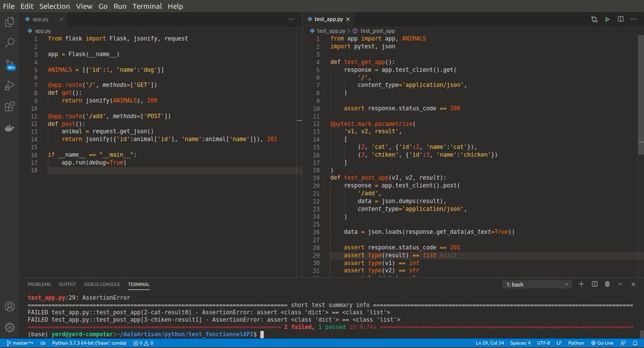Click '@app.route('/add', methods=['POST'])' line
644x348 pixels.
coord(109,116)
